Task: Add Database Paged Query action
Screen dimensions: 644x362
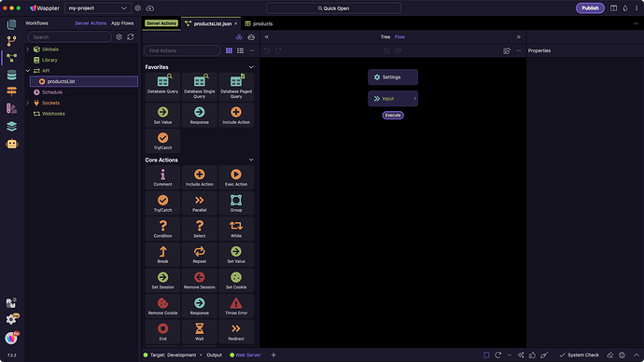Action: (x=236, y=86)
